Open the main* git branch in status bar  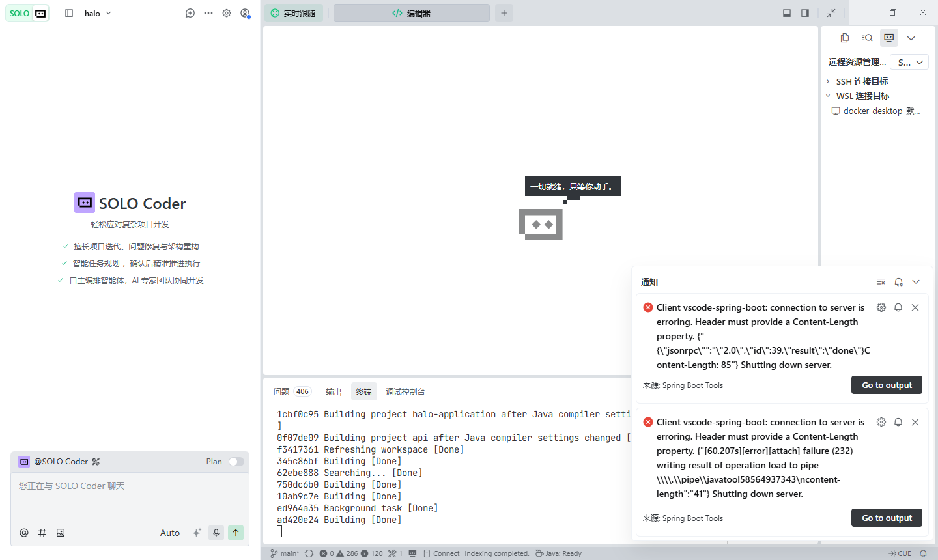coord(285,553)
